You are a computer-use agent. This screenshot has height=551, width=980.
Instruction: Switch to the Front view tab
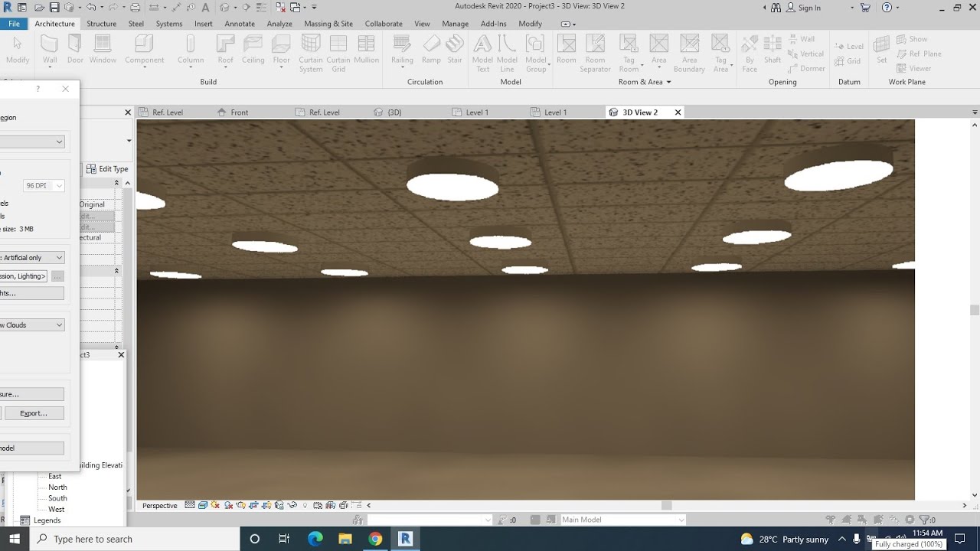coord(240,112)
